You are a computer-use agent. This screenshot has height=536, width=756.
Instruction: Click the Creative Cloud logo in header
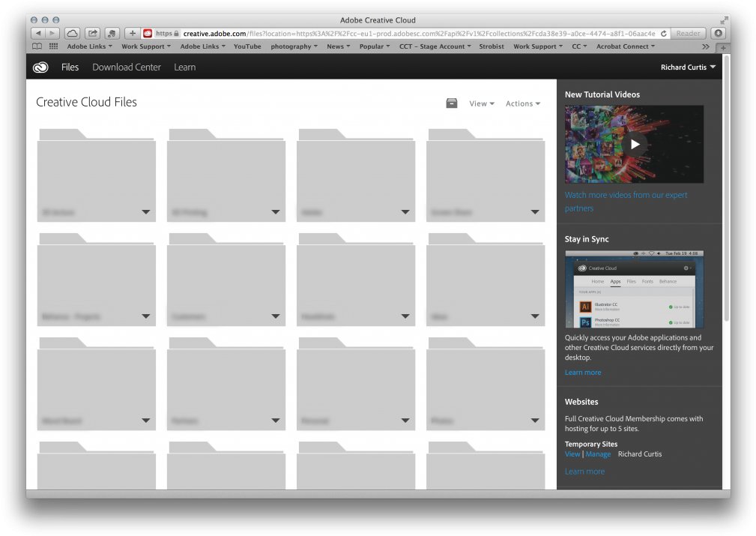(x=40, y=67)
